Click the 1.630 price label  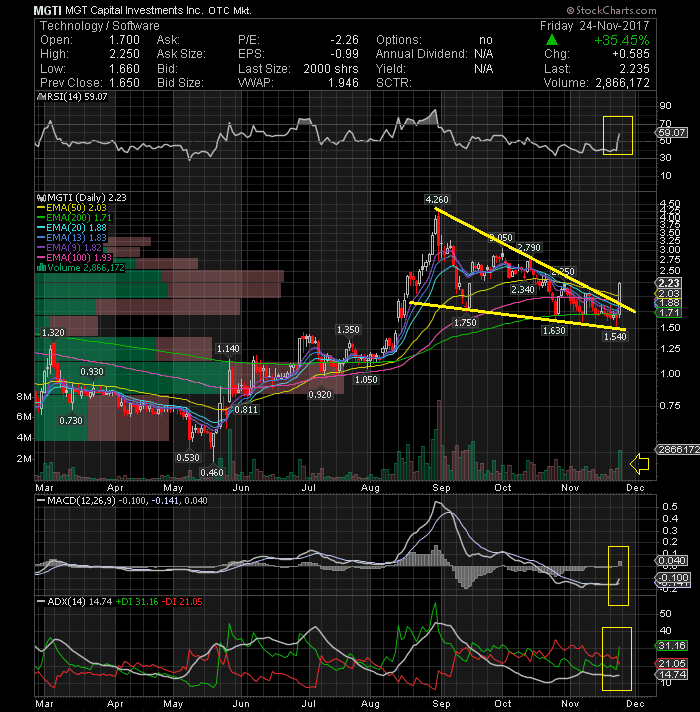tap(554, 331)
